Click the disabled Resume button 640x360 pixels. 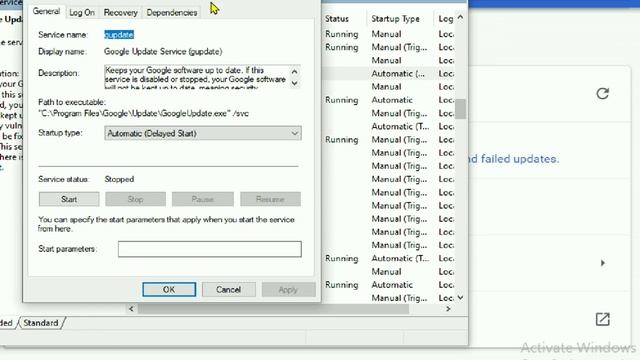pos(270,199)
